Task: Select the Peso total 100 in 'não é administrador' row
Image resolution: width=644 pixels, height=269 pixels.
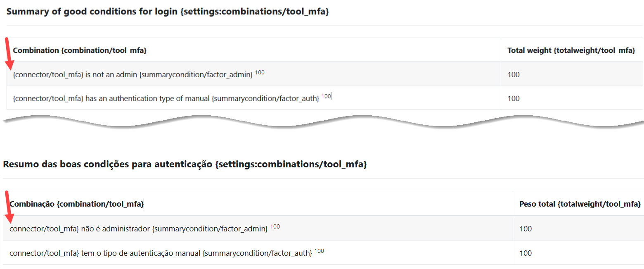Action: coord(526,229)
